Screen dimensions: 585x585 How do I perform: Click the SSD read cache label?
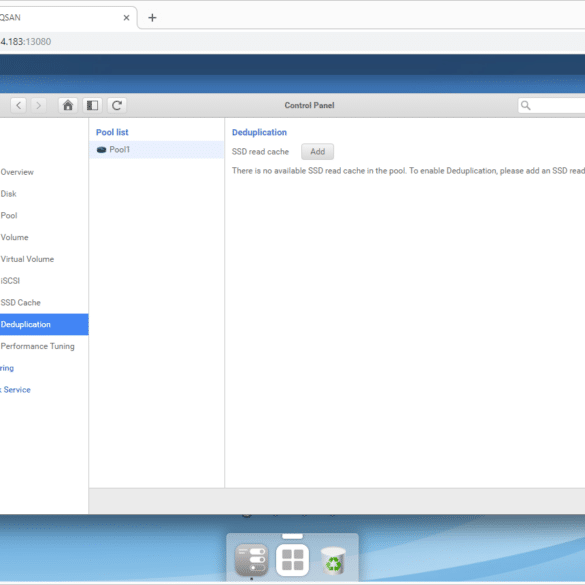[x=260, y=151]
